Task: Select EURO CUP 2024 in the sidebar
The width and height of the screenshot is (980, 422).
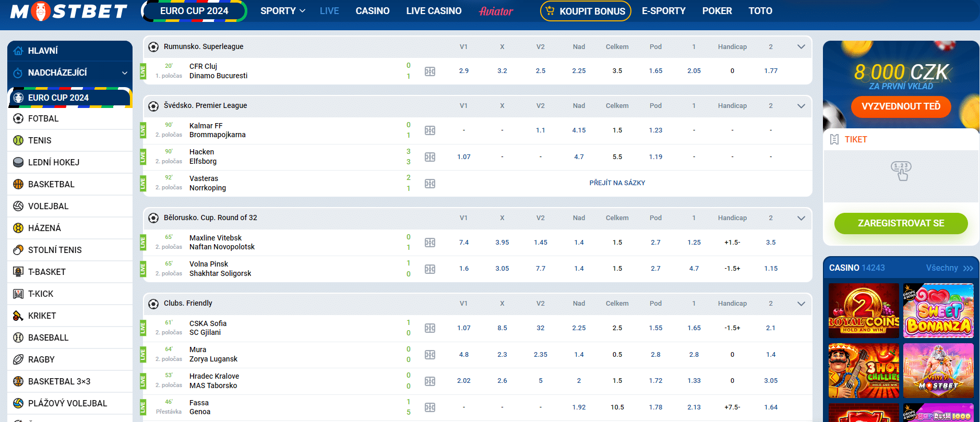Action: pos(70,98)
